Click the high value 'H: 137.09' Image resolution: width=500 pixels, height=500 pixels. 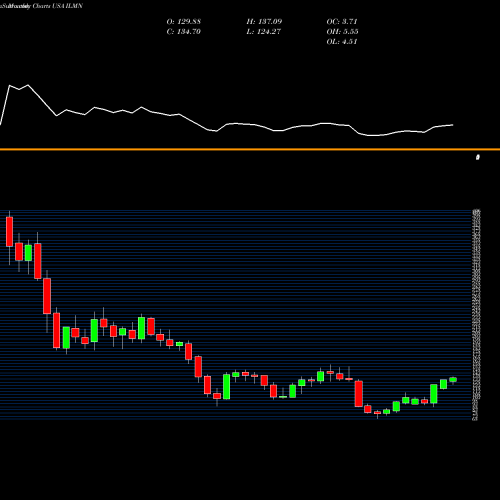(x=264, y=22)
